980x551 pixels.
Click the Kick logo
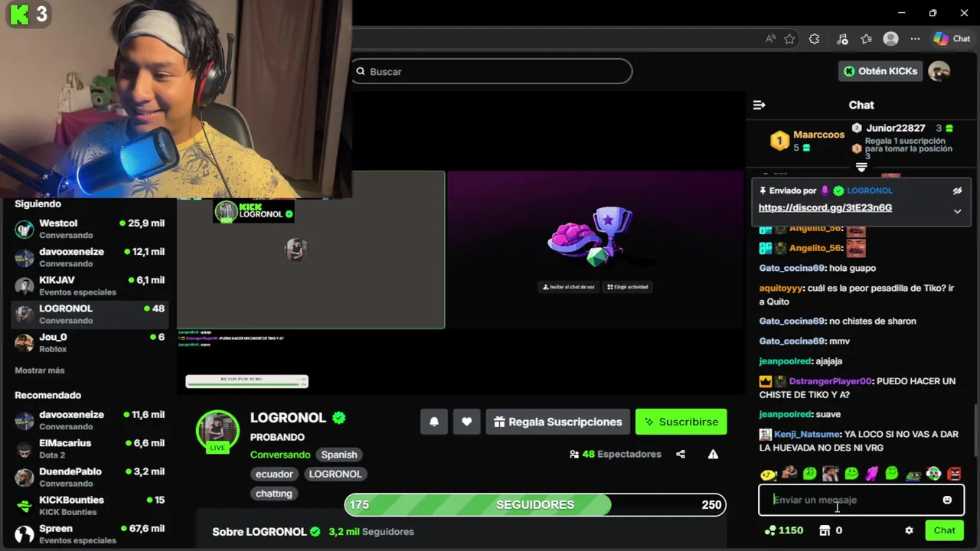(20, 14)
